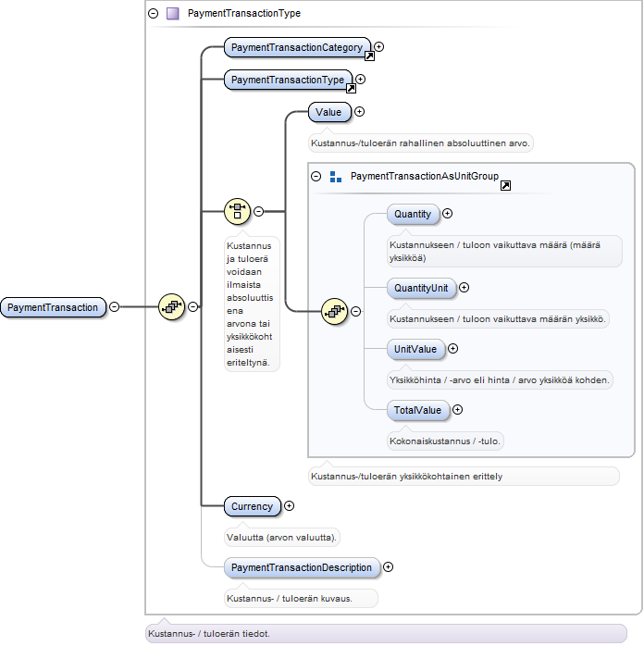Select the TotalValue element

click(x=418, y=410)
